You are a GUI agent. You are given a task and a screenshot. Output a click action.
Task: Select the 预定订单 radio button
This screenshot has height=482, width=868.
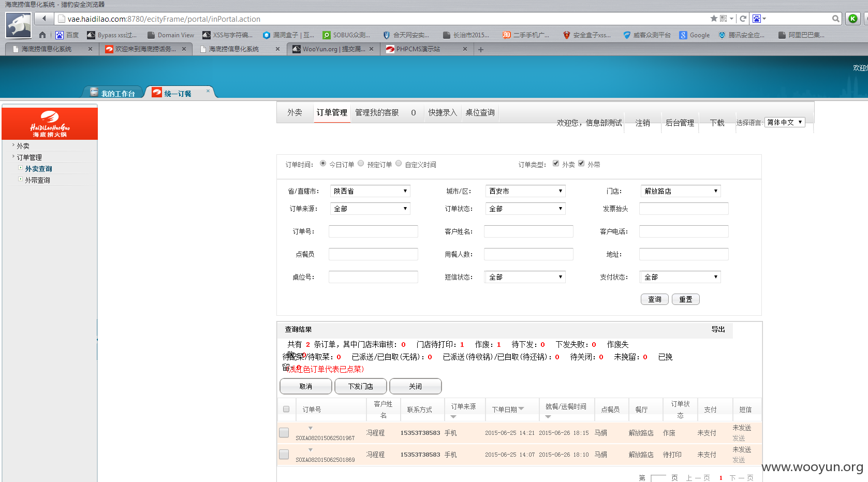(x=361, y=164)
